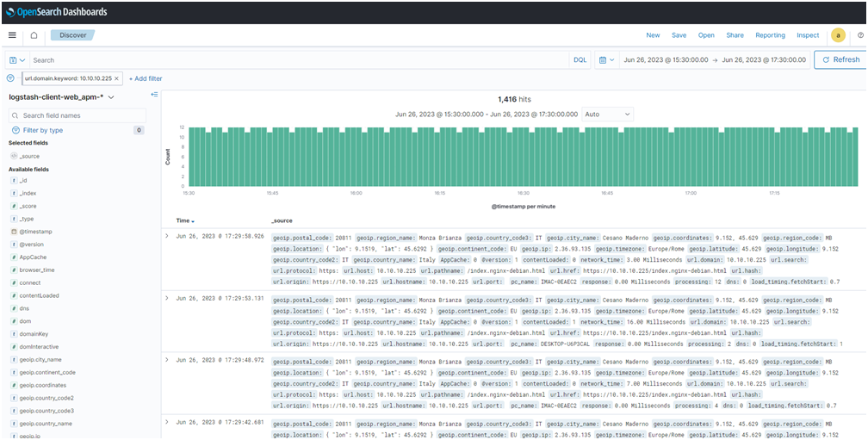Image resolution: width=868 pixels, height=440 pixels.
Task: Click the first histogram bar at 15:30
Action: (x=190, y=157)
